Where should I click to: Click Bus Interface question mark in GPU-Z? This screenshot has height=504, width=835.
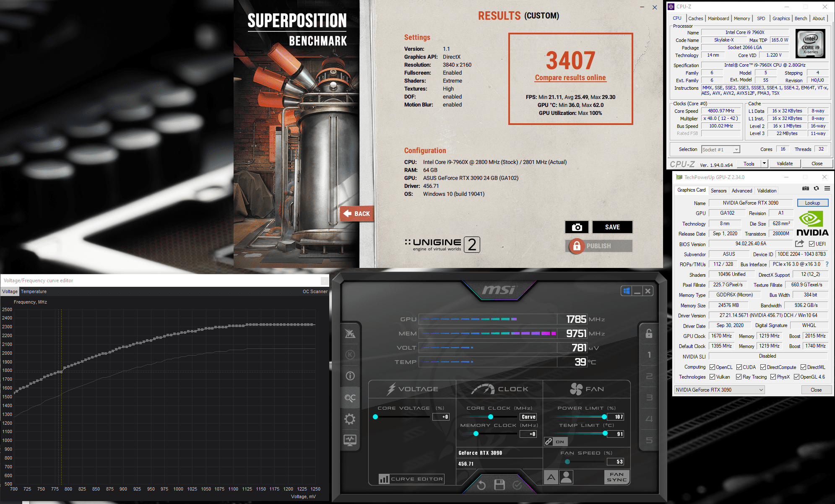pyautogui.click(x=827, y=264)
